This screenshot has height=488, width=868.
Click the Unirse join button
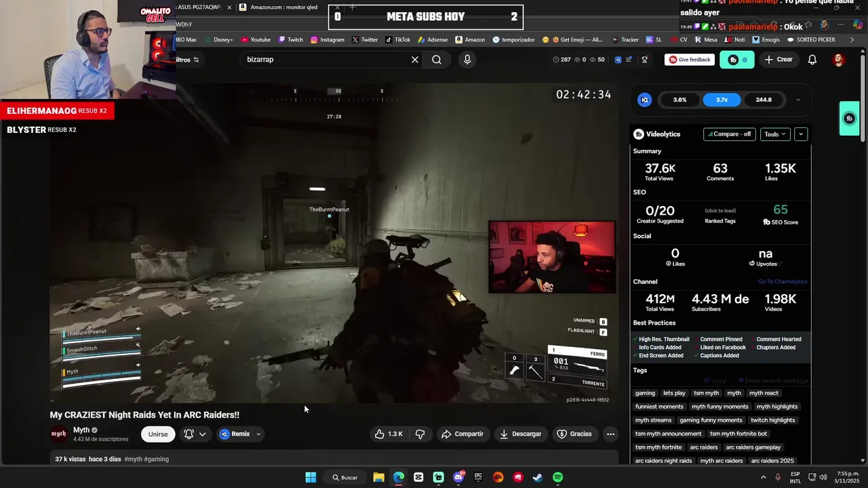(158, 434)
